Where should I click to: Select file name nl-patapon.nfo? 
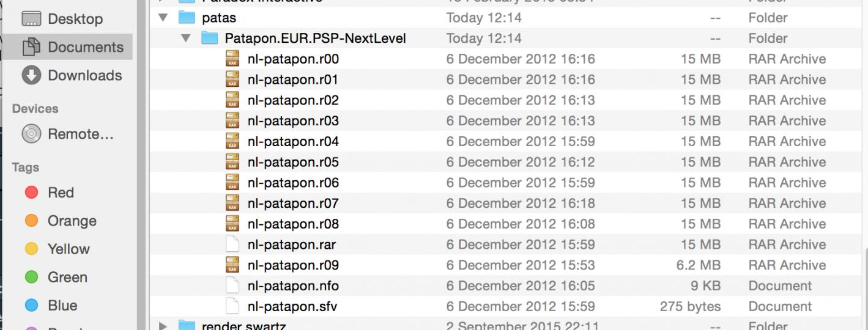coord(293,286)
